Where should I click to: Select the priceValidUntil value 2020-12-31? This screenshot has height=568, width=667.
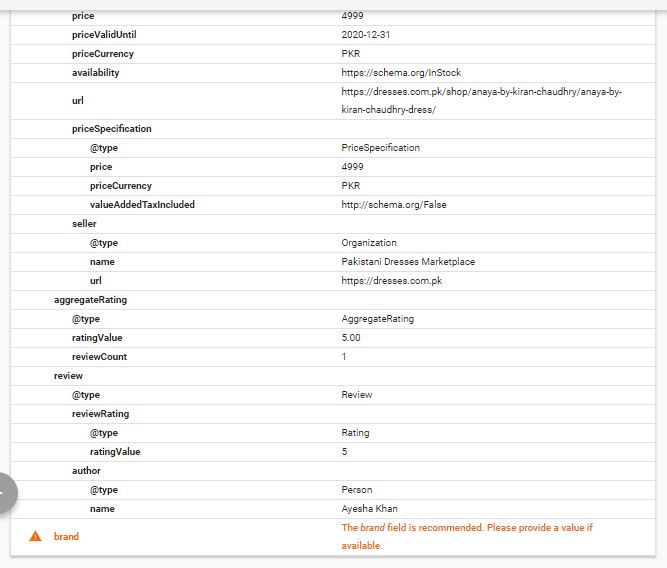[365, 35]
